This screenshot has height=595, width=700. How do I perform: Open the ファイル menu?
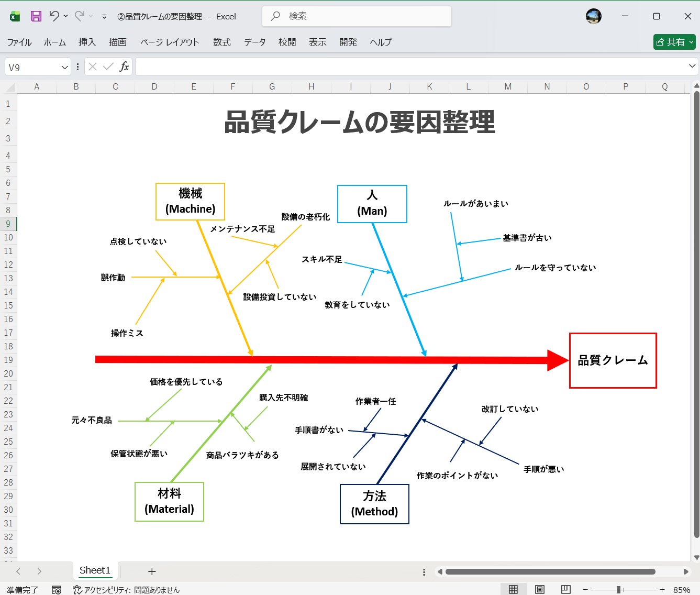[x=19, y=42]
